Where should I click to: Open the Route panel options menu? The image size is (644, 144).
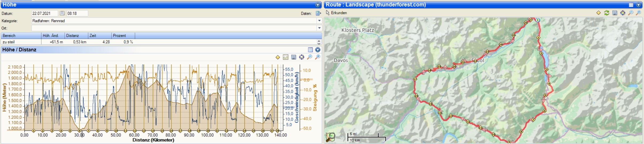(x=638, y=5)
